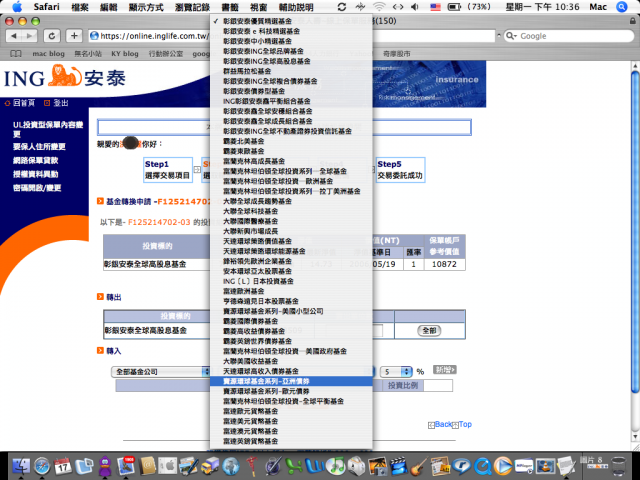Open iCal from the Dock
Screen dimensions: 640x480
coord(63,466)
